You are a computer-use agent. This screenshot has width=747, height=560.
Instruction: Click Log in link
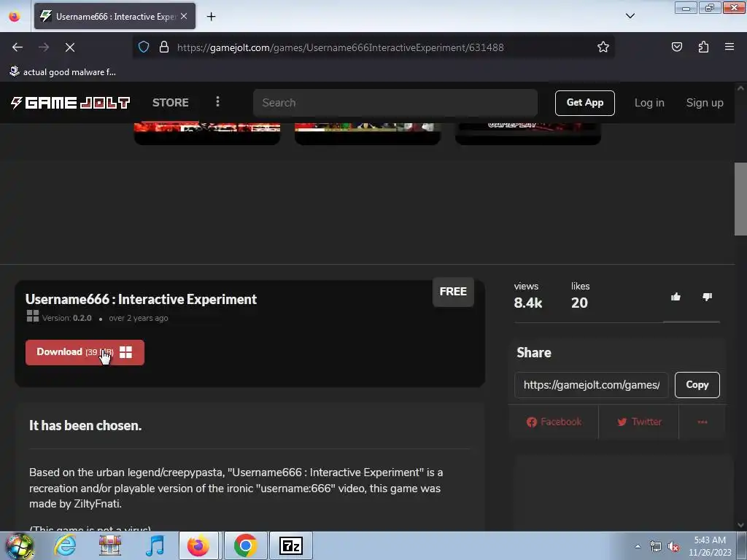pos(649,103)
